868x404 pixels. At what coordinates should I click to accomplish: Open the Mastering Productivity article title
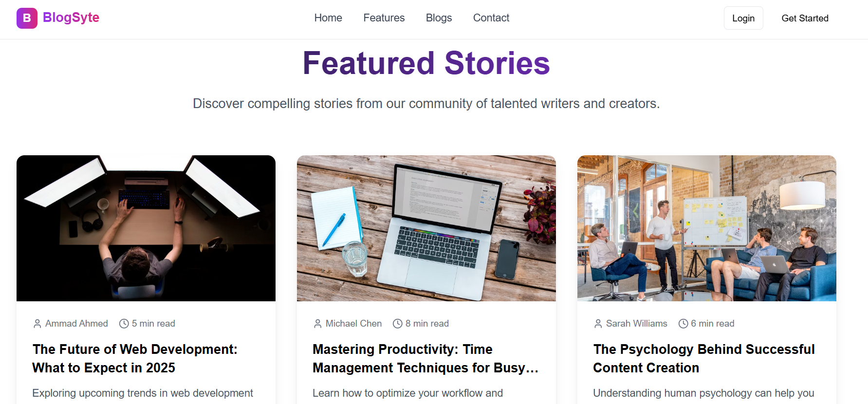(425, 358)
